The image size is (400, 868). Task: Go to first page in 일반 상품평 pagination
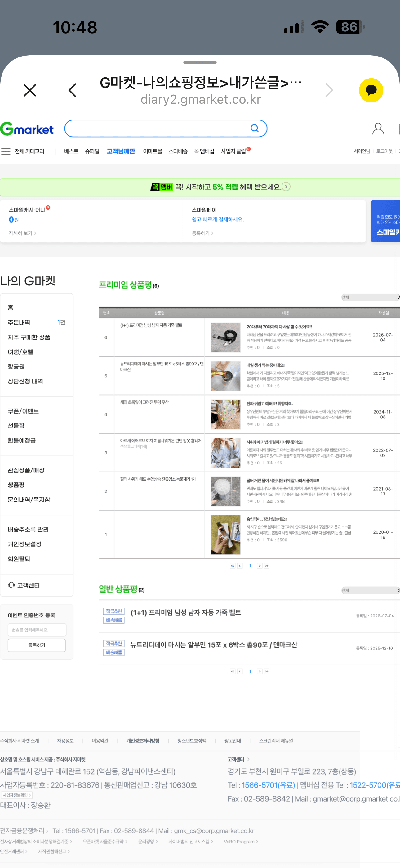pyautogui.click(x=232, y=671)
